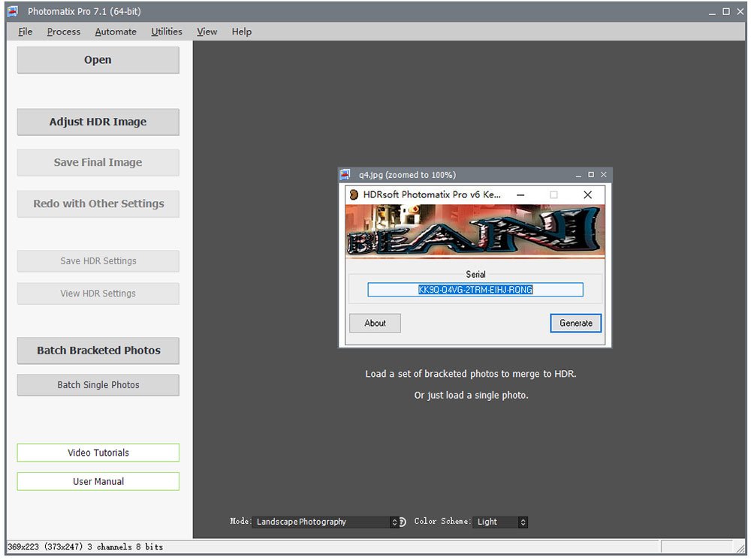This screenshot has height=560, width=751.
Task: Click the HDRsoft keygen window icon
Action: 354,195
